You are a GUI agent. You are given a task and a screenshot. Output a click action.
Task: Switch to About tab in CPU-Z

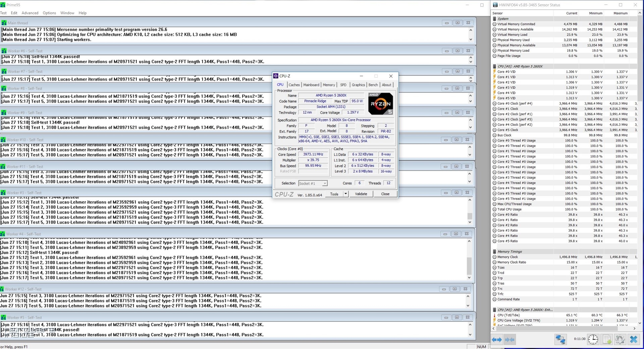point(386,85)
